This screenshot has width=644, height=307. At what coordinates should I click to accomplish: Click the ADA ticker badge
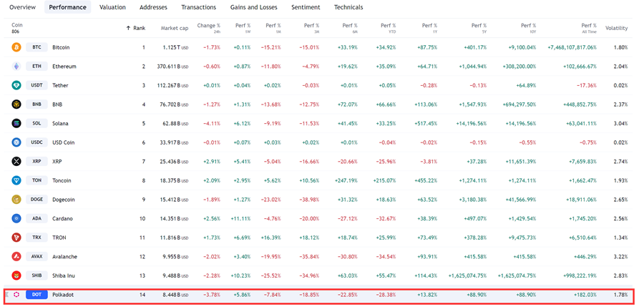36,218
